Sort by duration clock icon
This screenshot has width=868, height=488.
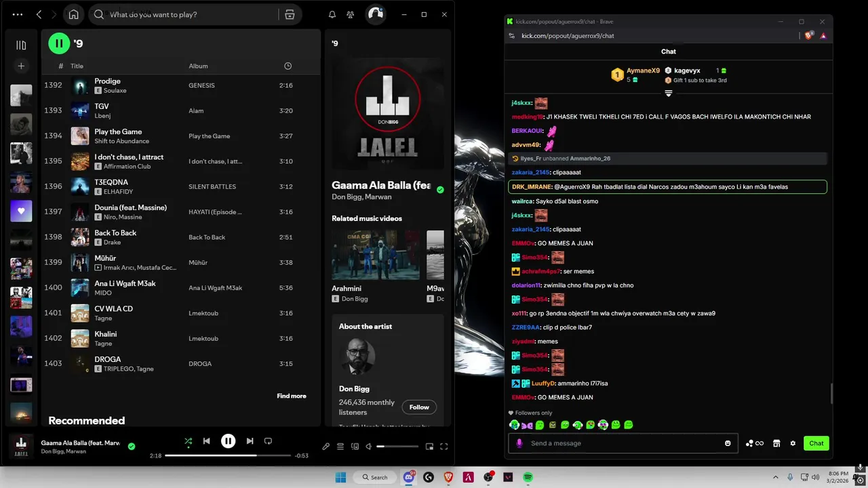[x=288, y=66]
